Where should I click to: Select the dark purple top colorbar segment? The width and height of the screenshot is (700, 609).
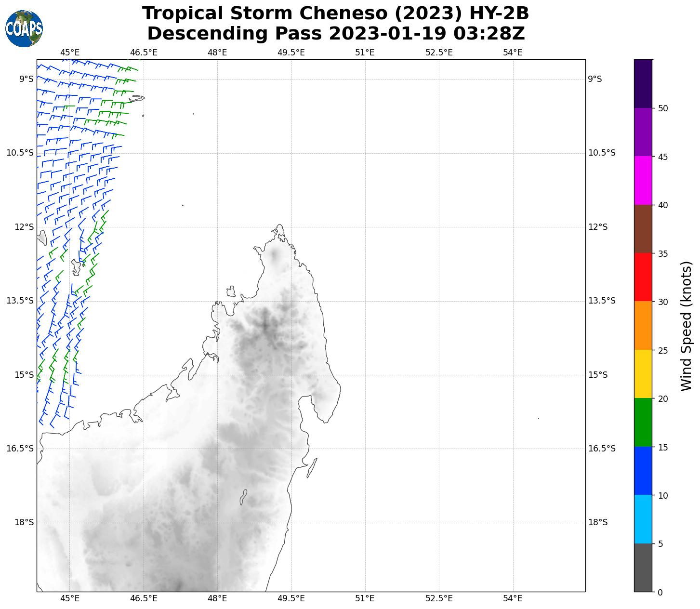[x=643, y=83]
